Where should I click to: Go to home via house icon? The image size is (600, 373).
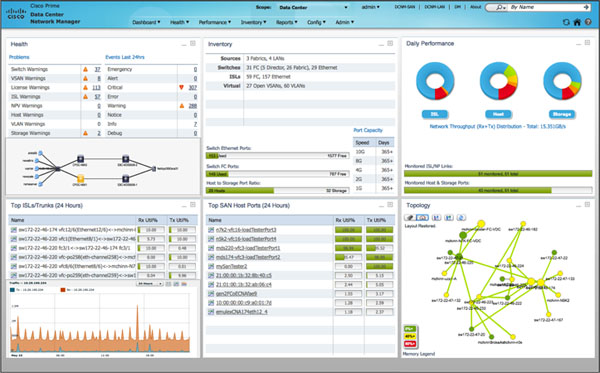[577, 22]
